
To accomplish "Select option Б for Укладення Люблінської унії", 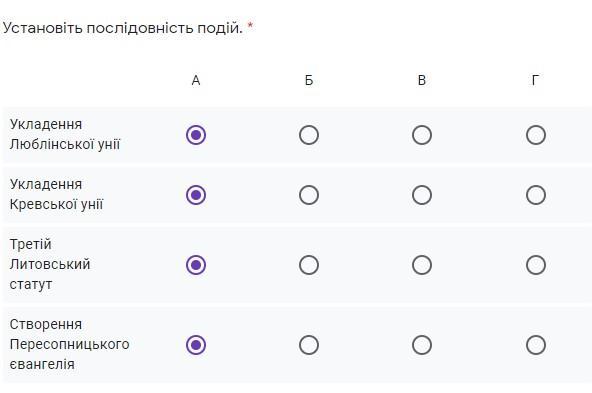I will point(309,135).
